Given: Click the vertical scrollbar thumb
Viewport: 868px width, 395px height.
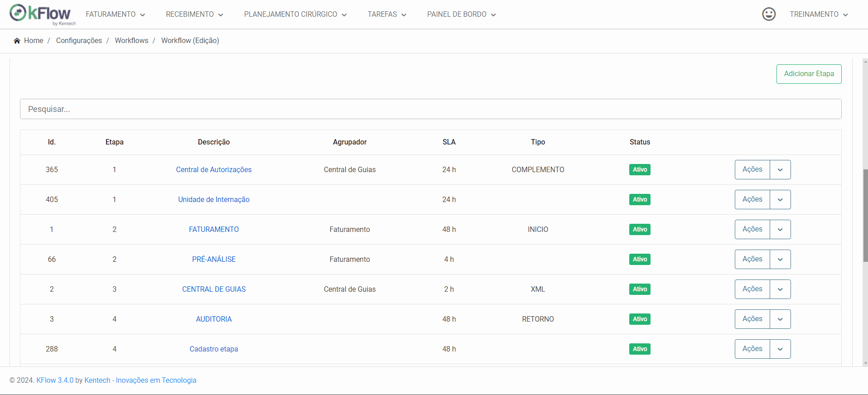Looking at the screenshot, I should point(865,216).
